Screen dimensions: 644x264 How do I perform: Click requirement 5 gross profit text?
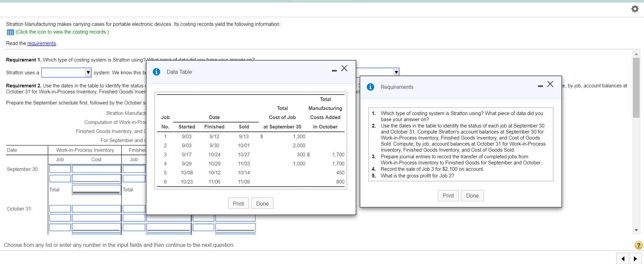(417, 176)
